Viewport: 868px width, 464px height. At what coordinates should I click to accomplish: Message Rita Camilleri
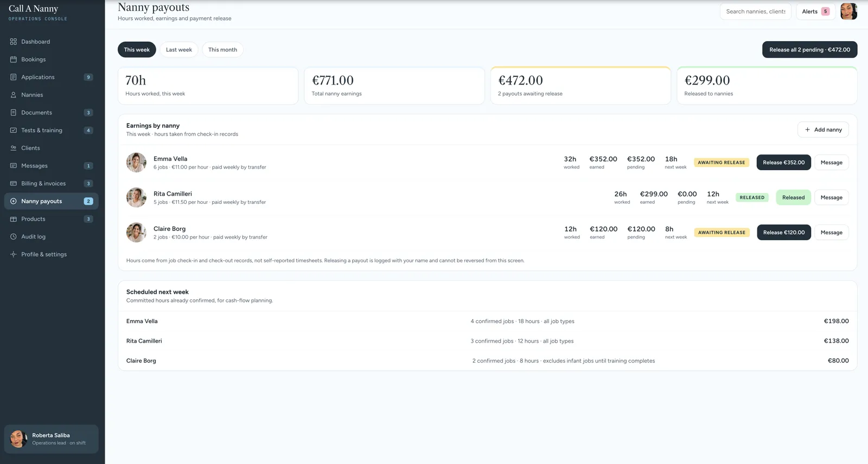(x=831, y=197)
